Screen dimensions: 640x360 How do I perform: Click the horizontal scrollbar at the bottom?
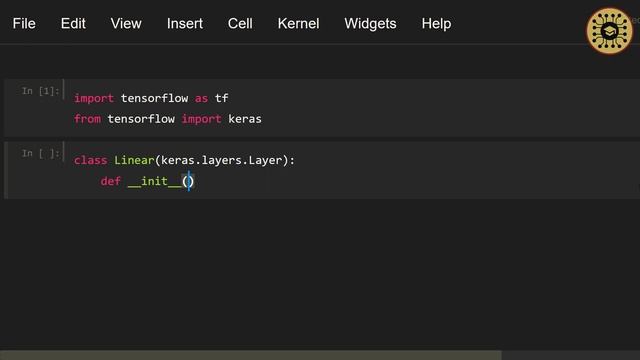click(x=251, y=355)
